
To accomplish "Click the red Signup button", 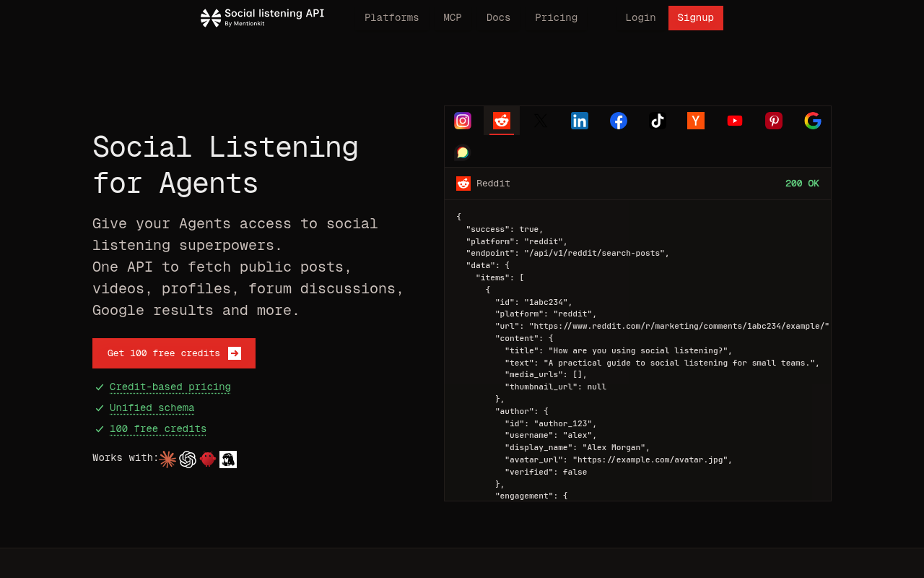I will pos(696,18).
